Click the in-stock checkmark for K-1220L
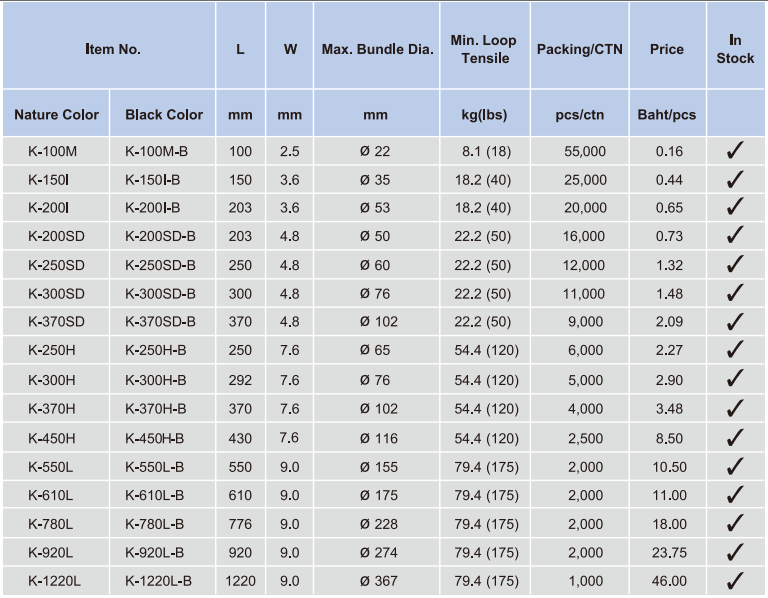 [x=735, y=580]
